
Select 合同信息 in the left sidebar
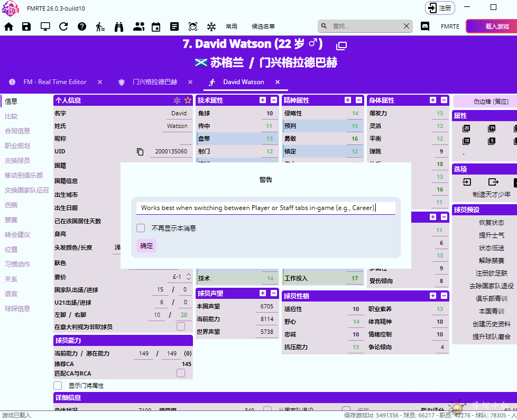[17, 131]
